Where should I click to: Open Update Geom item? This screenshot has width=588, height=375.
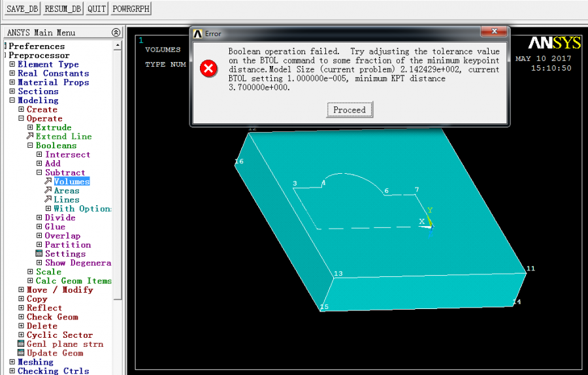55,353
